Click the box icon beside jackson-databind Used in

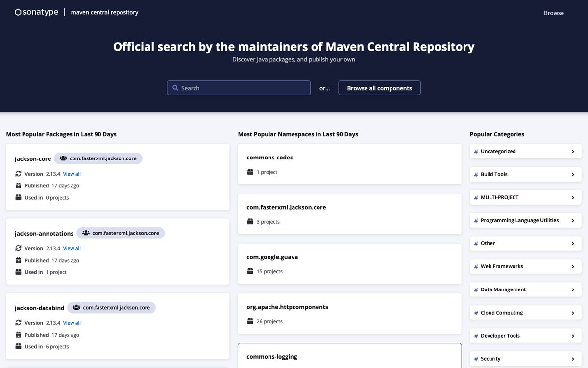(18, 347)
